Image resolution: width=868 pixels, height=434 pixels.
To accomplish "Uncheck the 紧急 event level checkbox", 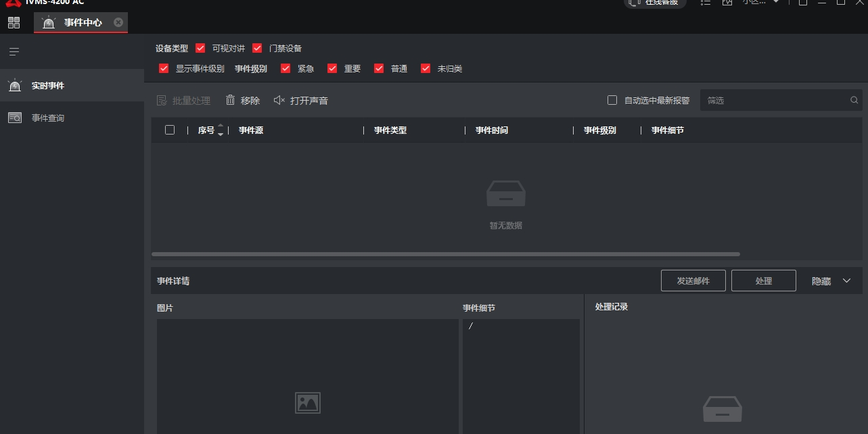I will (x=285, y=68).
